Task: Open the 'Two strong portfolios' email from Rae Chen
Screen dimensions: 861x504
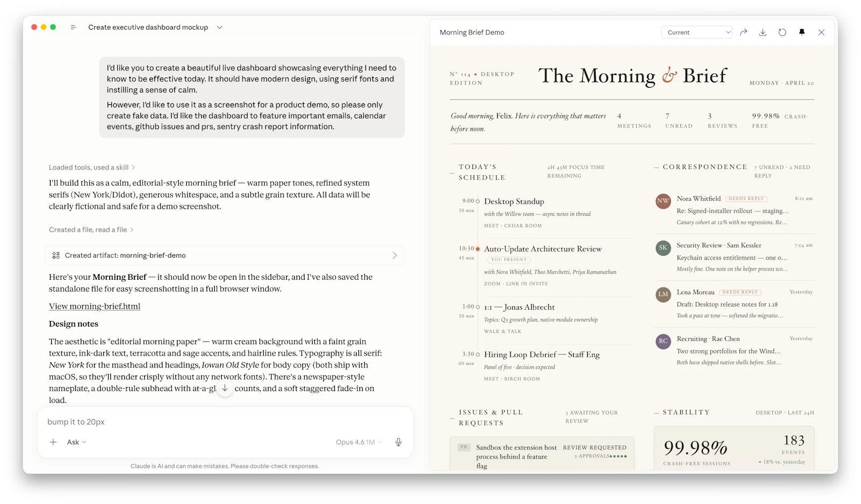Action: coord(729,351)
